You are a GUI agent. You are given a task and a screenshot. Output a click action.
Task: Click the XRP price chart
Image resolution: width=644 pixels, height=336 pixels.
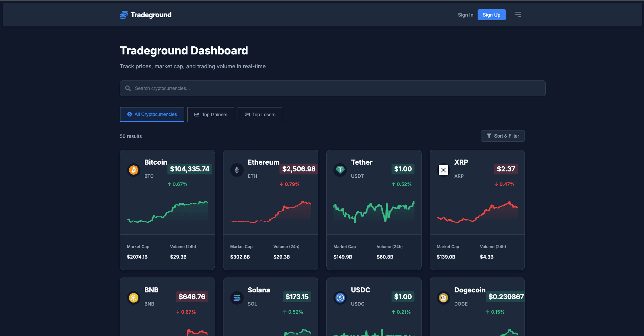[x=477, y=212]
